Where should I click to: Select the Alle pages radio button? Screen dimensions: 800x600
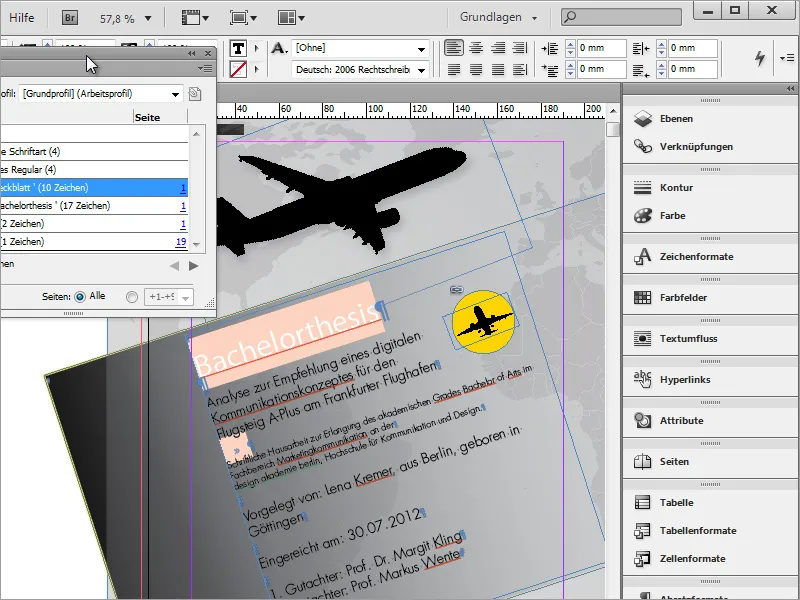pos(80,296)
